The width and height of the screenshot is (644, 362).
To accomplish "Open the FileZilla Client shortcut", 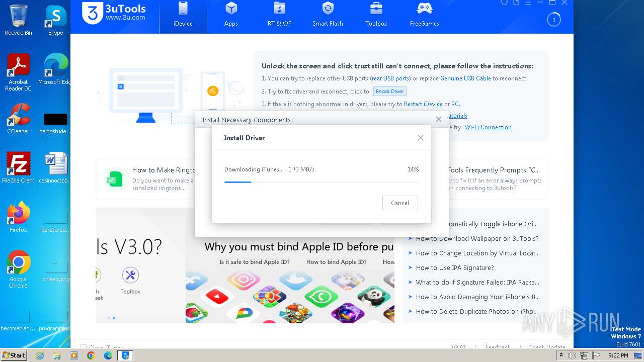I will point(18,168).
